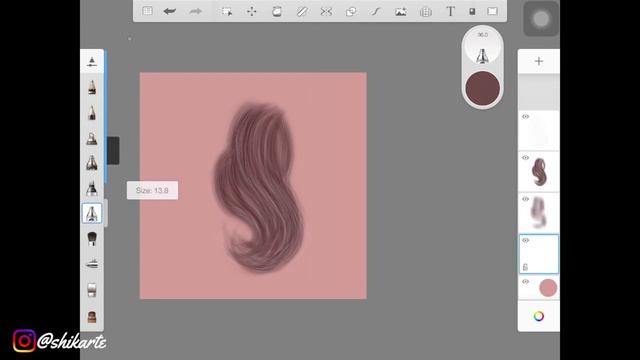Pick the pink background color circle
640x360 pixels.
[548, 288]
